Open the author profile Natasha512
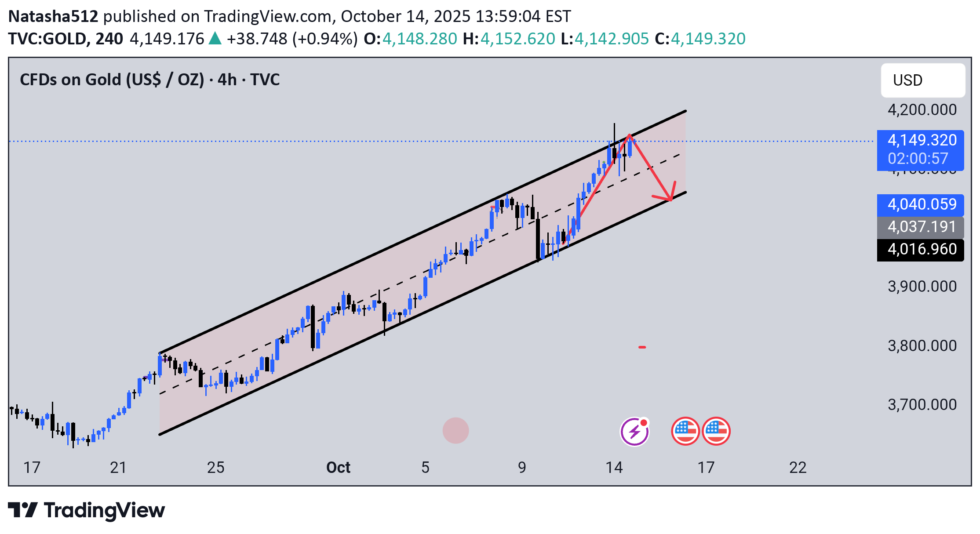This screenshot has height=534, width=980. point(53,16)
